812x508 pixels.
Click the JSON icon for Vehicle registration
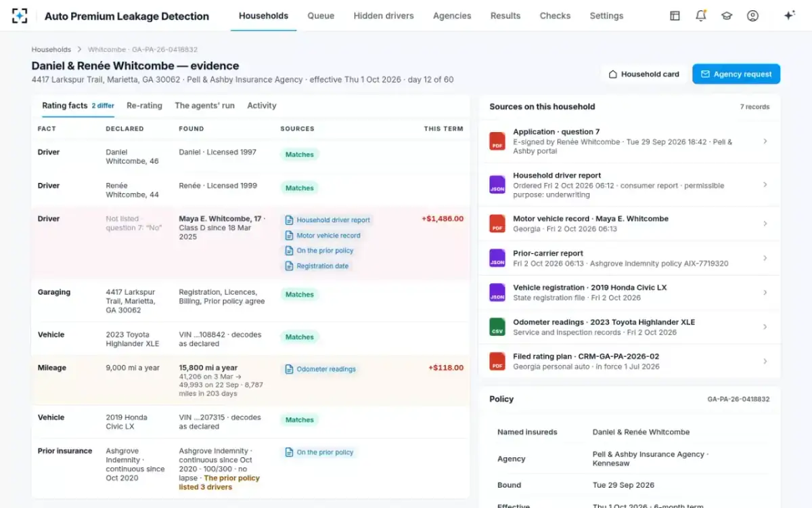click(497, 292)
